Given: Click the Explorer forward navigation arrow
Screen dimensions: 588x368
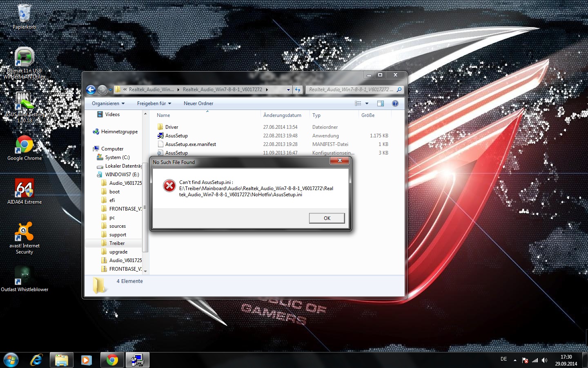Looking at the screenshot, I should [102, 90].
